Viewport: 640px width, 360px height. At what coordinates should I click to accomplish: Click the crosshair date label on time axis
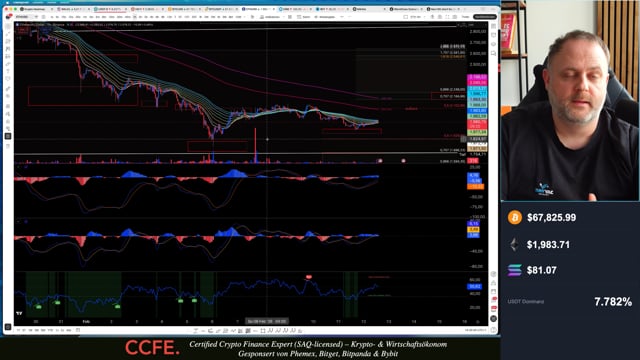click(267, 322)
